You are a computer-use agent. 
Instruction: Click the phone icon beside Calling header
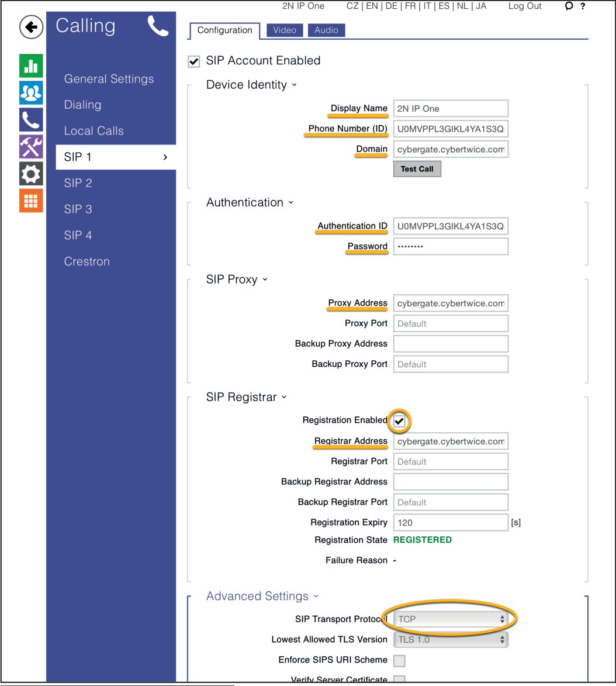click(x=157, y=26)
